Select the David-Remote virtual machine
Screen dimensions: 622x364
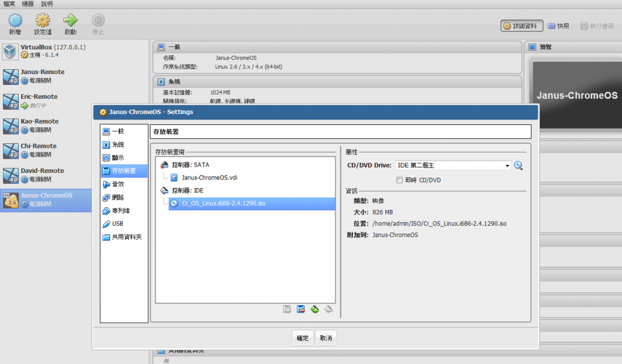point(46,175)
